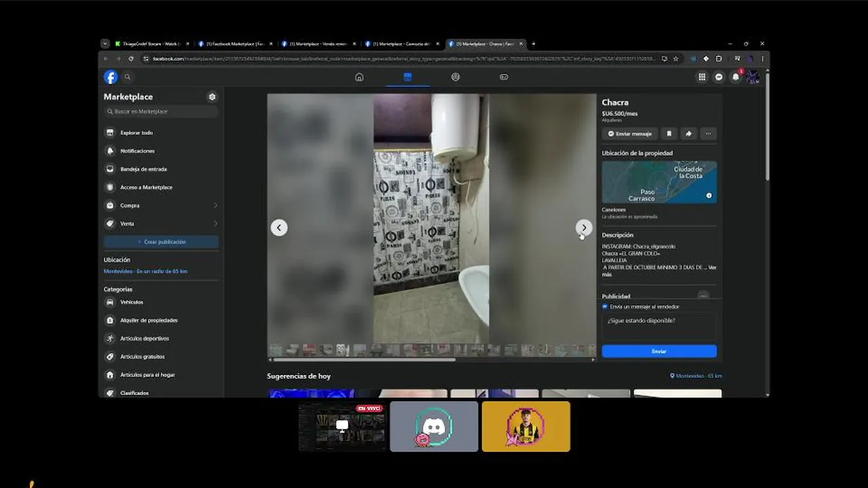Select the yellow avatar participant tile

(526, 426)
